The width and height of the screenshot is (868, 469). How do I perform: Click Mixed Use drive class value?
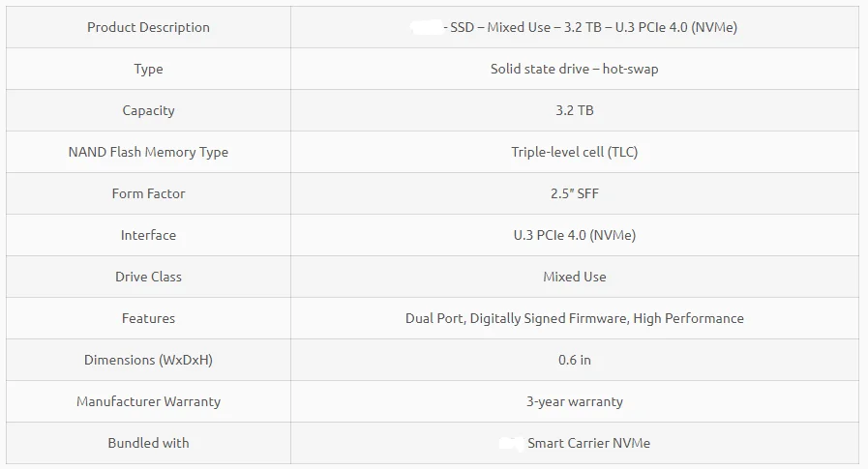point(574,277)
